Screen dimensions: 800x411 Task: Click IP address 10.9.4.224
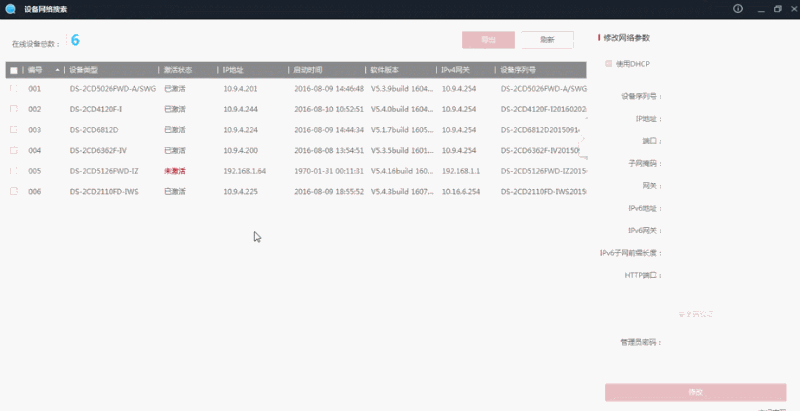pos(240,130)
